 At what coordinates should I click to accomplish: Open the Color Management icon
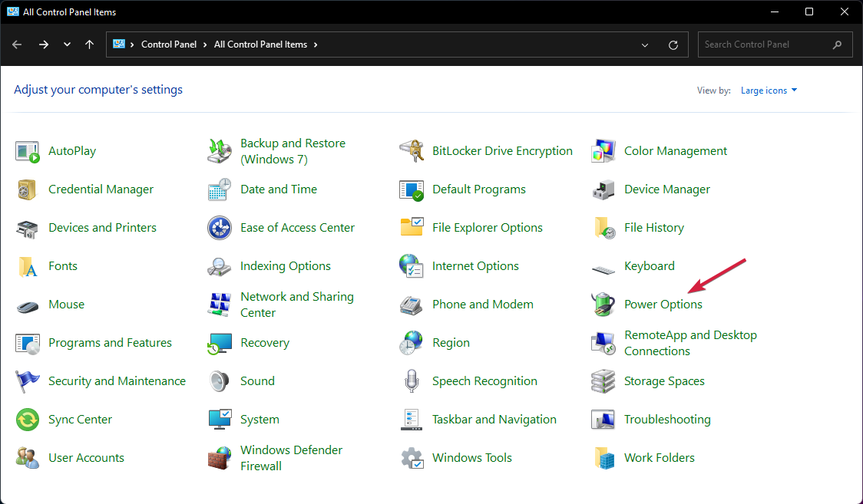(603, 151)
